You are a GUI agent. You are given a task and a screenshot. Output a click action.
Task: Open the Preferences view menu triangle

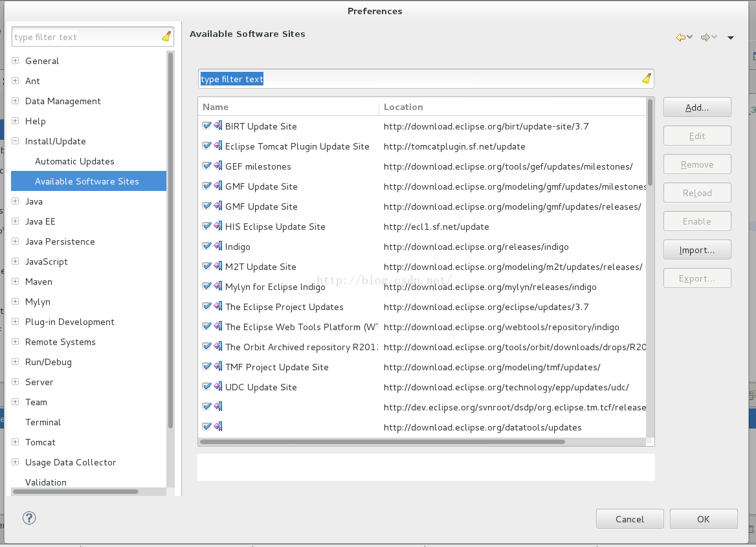click(731, 38)
